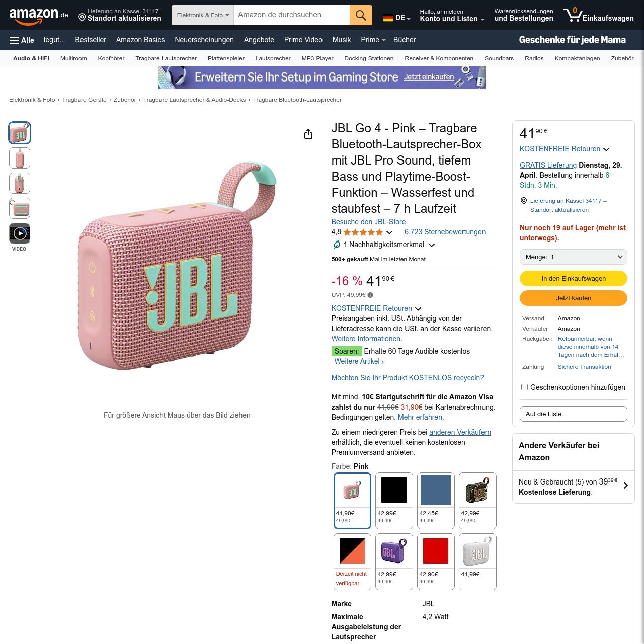Click the sustainability leaf icon
Screen dimensions: 644x644
coord(337,245)
